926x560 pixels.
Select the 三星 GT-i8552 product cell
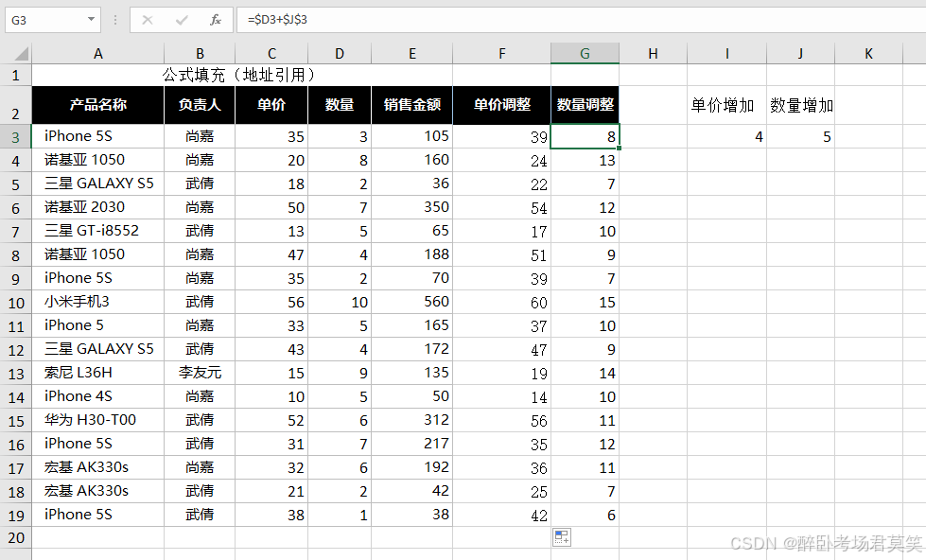tap(98, 231)
